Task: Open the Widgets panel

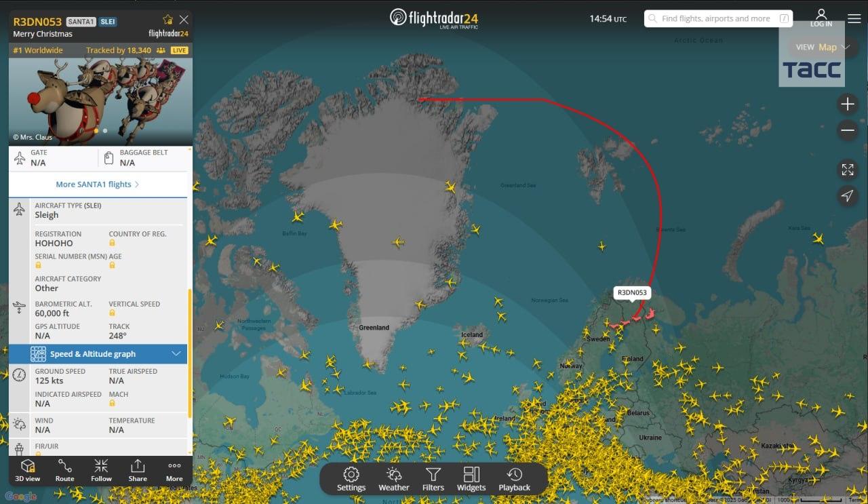Action: tap(471, 480)
